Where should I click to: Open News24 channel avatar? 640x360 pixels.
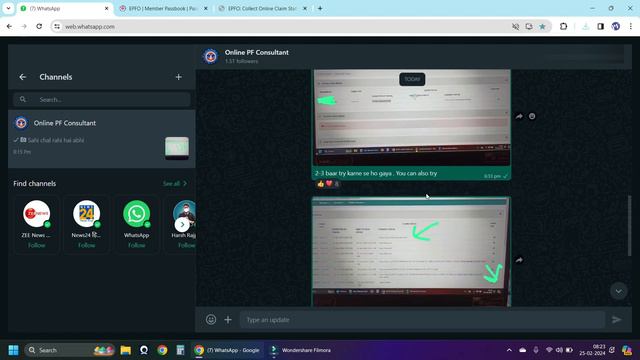coord(87,213)
